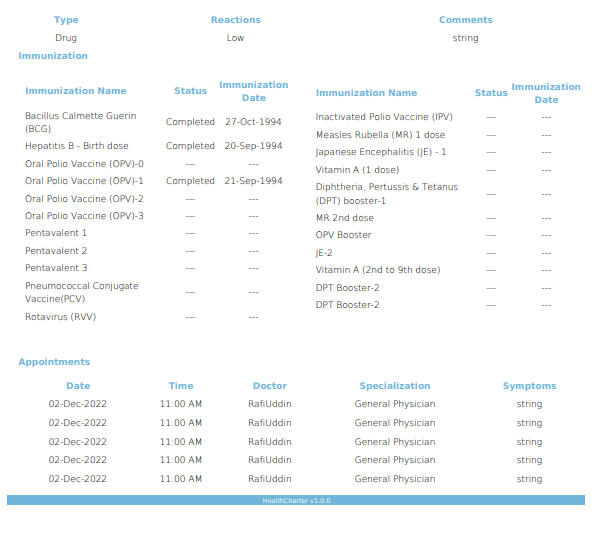This screenshot has height=541, width=595.
Task: Click the 27-Oct-1994 immunization date
Action: (253, 122)
